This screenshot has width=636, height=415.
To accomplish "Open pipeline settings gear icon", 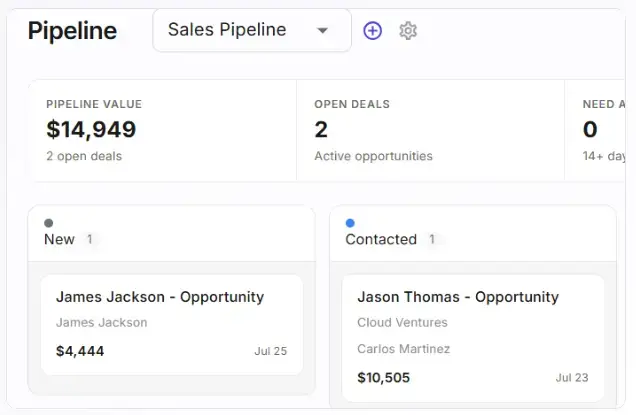I will (408, 31).
